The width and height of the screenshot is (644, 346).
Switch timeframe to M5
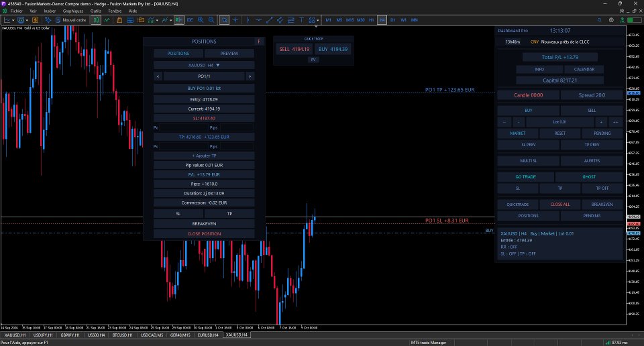(339, 19)
